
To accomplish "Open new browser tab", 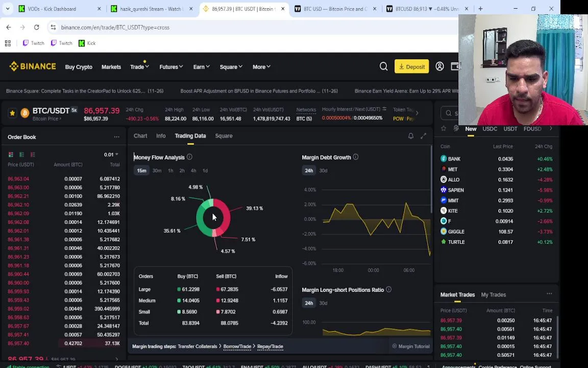I will (x=480, y=8).
